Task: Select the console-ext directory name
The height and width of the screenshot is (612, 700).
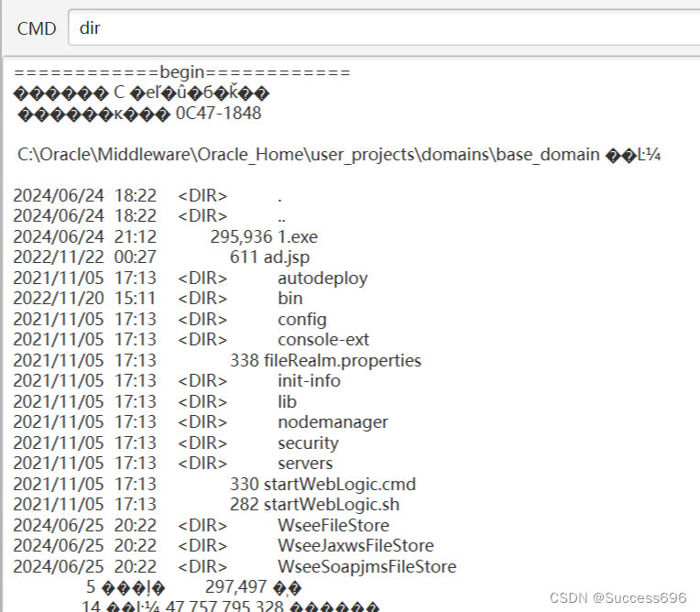Action: click(323, 340)
